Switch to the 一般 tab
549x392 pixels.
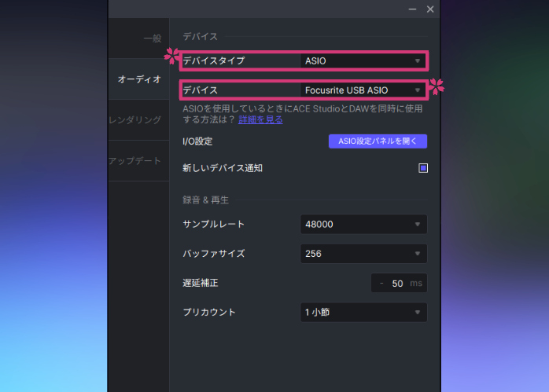152,38
